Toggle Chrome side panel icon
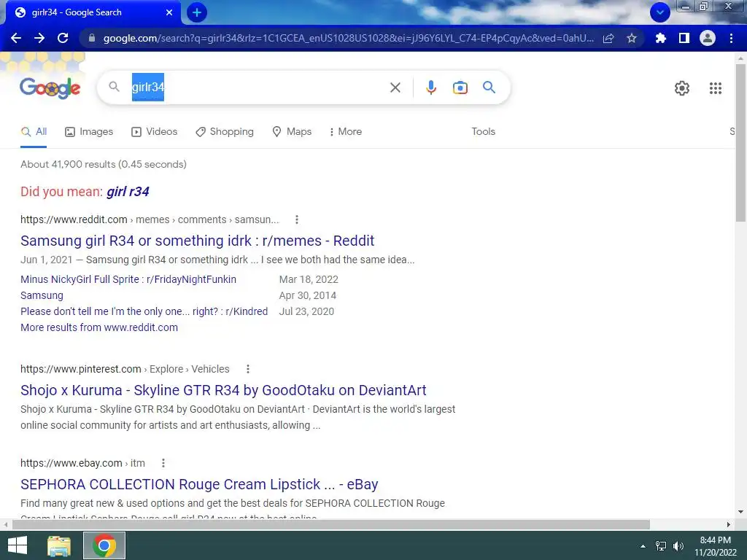This screenshot has width=747, height=560. (684, 38)
